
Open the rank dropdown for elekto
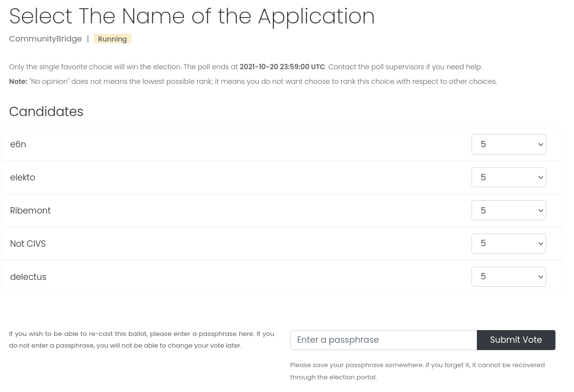[508, 177]
